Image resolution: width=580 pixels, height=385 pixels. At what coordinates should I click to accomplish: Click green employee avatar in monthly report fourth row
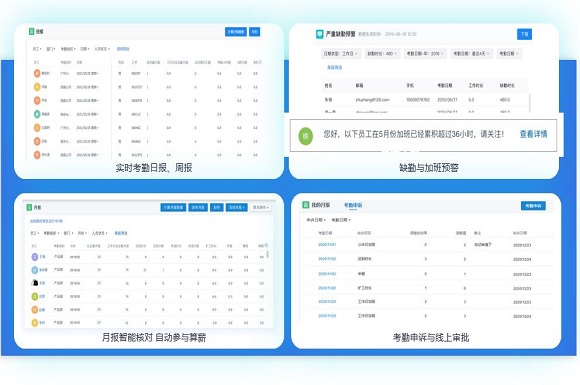point(35,296)
